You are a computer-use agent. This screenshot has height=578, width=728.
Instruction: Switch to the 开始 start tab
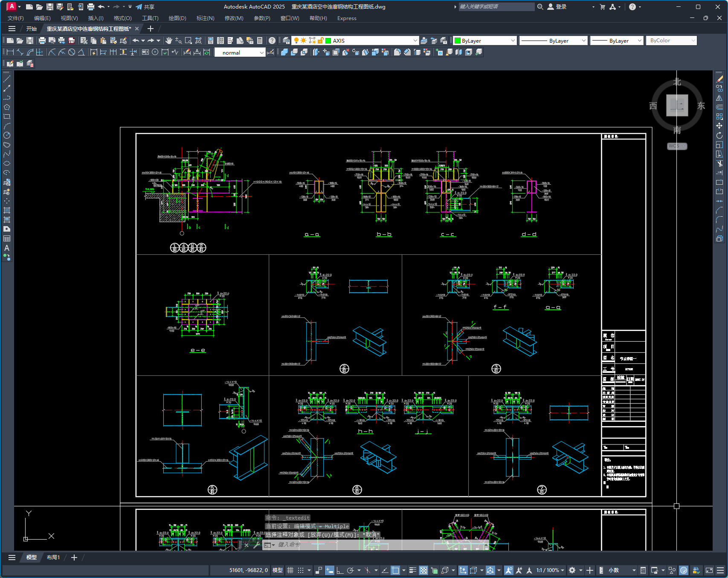coord(32,29)
